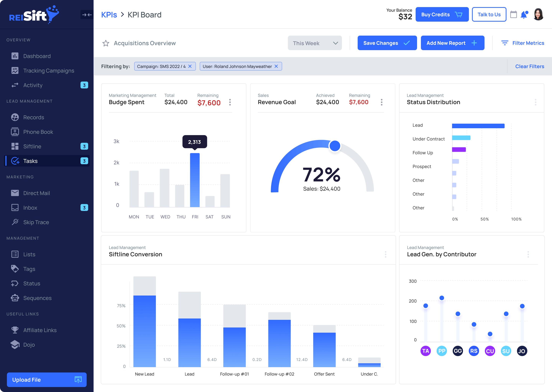Click the Tags sidebar icon
552x392 pixels.
pos(15,269)
